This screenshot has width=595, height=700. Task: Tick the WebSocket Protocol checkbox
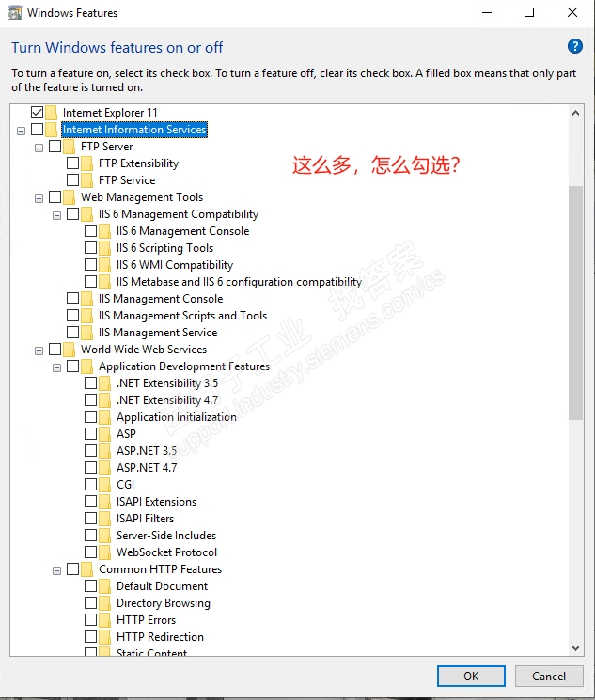[x=90, y=552]
